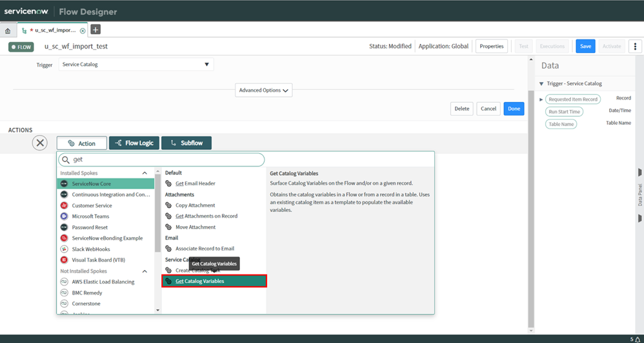
Task: Switch to the u_sc_wf_import tab
Action: coord(52,30)
